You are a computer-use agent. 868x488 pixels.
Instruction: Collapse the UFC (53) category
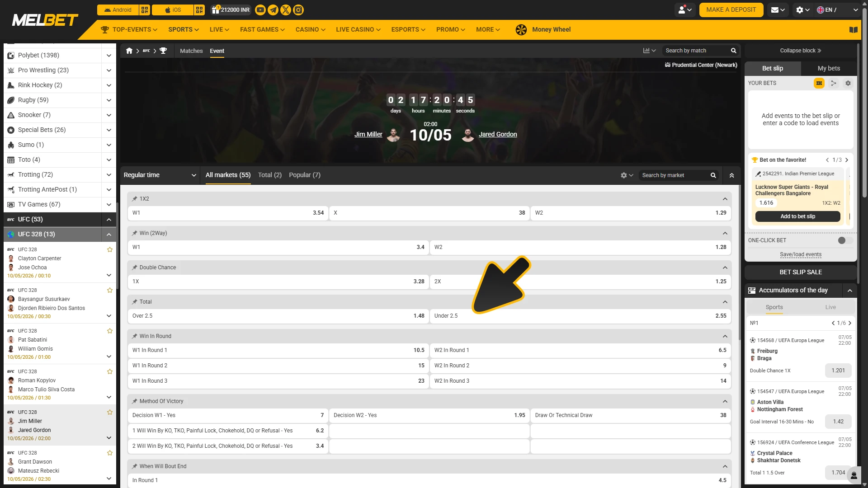point(109,220)
